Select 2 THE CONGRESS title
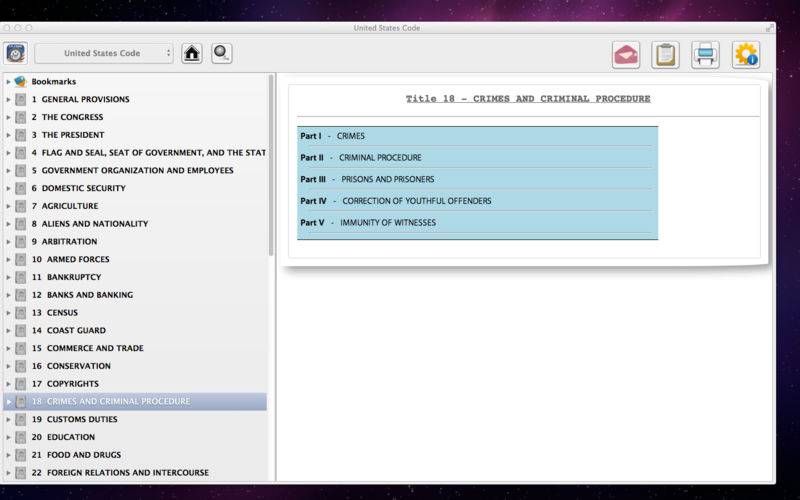 (x=67, y=117)
